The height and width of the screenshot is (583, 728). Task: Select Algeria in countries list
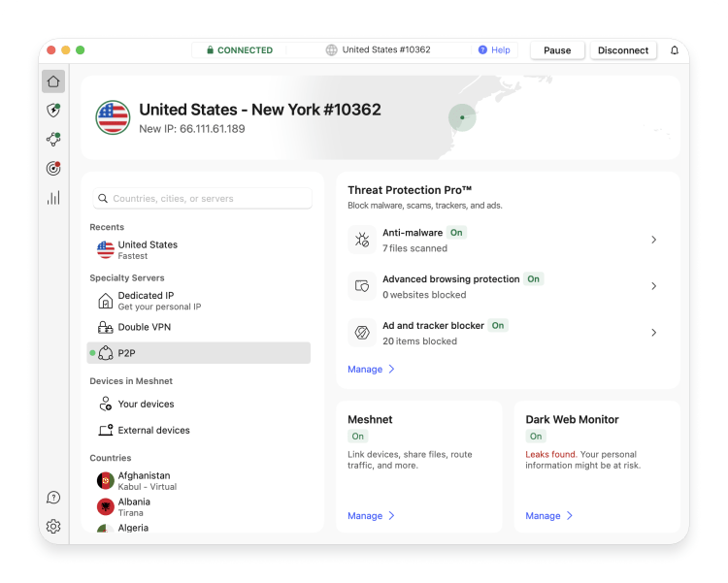(x=199, y=528)
